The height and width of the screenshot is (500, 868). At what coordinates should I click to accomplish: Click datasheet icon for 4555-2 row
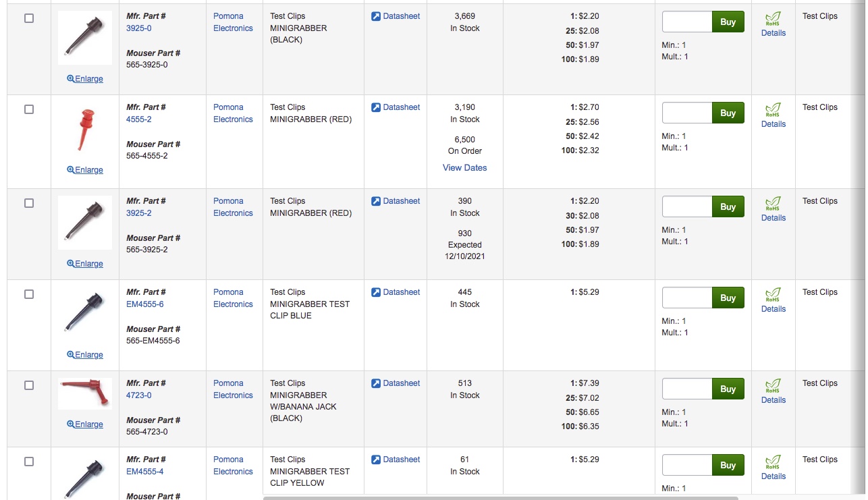click(x=376, y=107)
